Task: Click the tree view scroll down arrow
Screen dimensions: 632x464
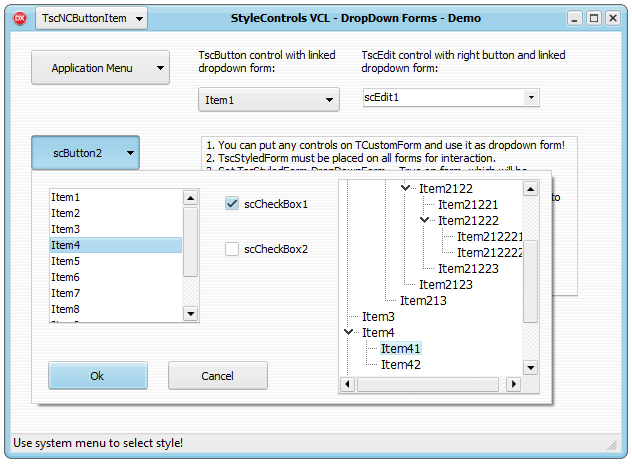Action: [530, 367]
